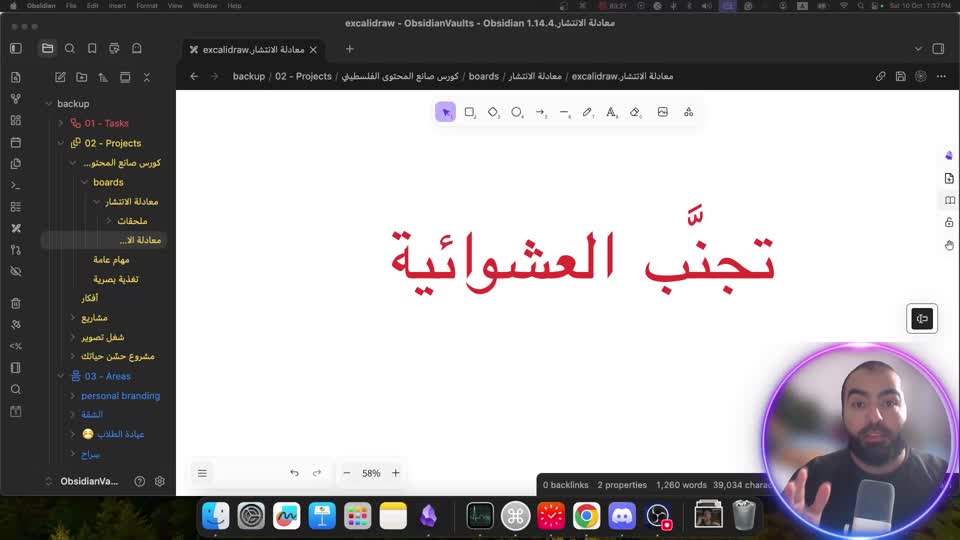960x540 pixels.
Task: Open Obsidian settings gear
Action: click(160, 481)
